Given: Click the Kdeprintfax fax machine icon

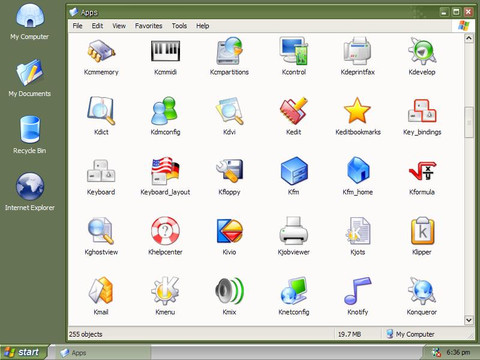Looking at the screenshot, I should point(357,51).
